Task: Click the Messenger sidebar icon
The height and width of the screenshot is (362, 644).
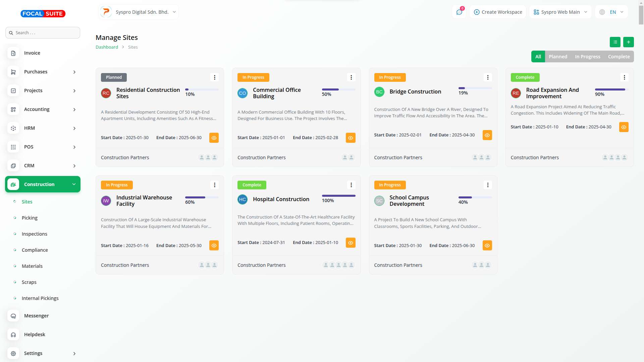Action: coord(13,316)
